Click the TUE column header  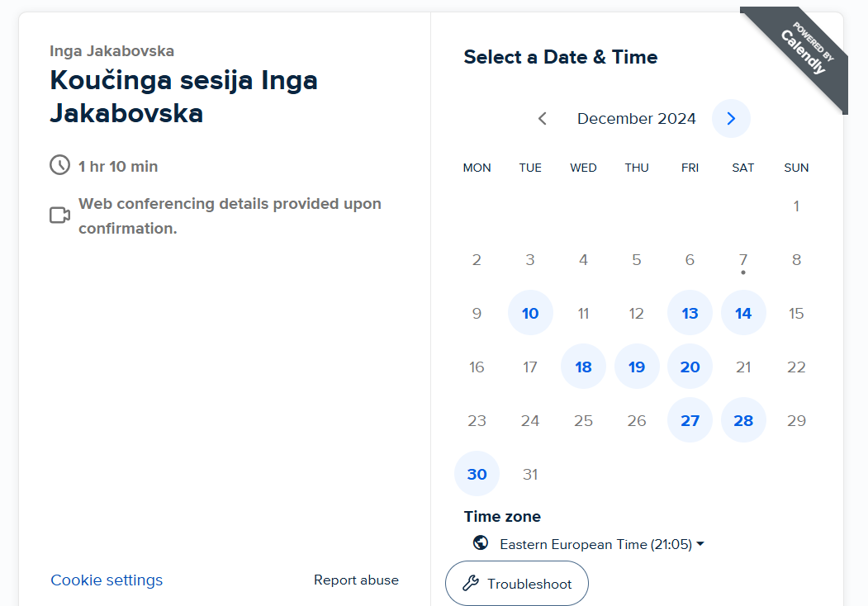click(x=530, y=168)
